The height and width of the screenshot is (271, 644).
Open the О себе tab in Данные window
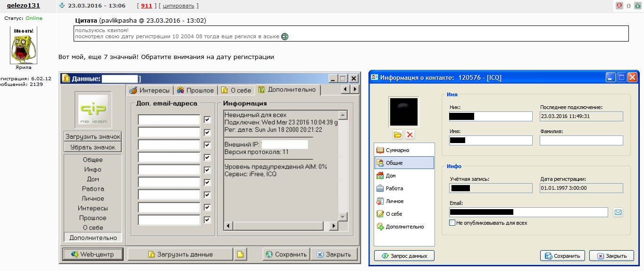235,90
